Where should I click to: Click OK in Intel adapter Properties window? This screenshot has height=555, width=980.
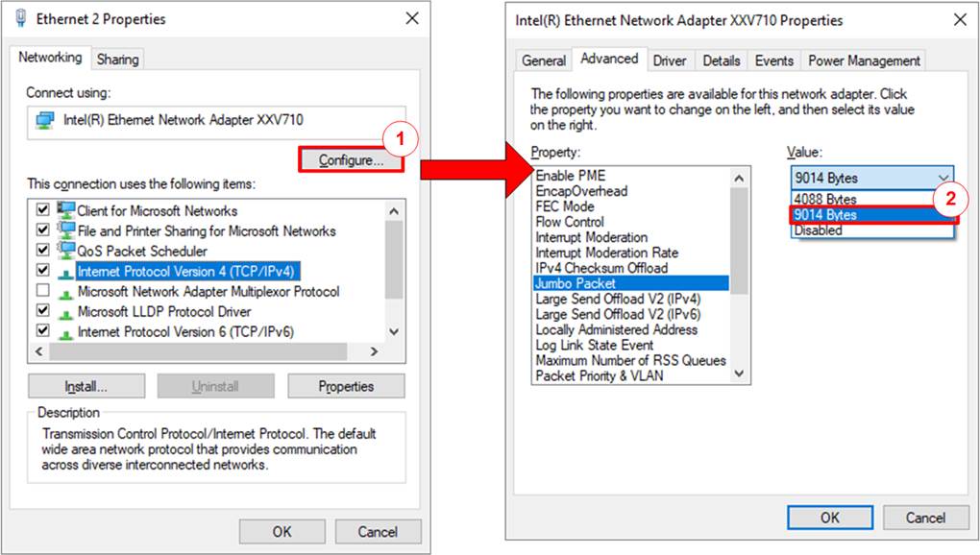tap(830, 518)
